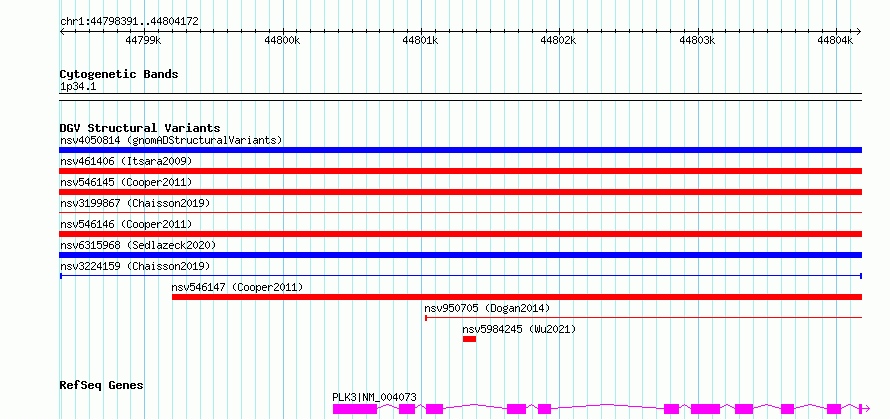Image resolution: width=890 pixels, height=419 pixels.
Task: Click the 1p34.1 cytoband line
Action: point(460,97)
